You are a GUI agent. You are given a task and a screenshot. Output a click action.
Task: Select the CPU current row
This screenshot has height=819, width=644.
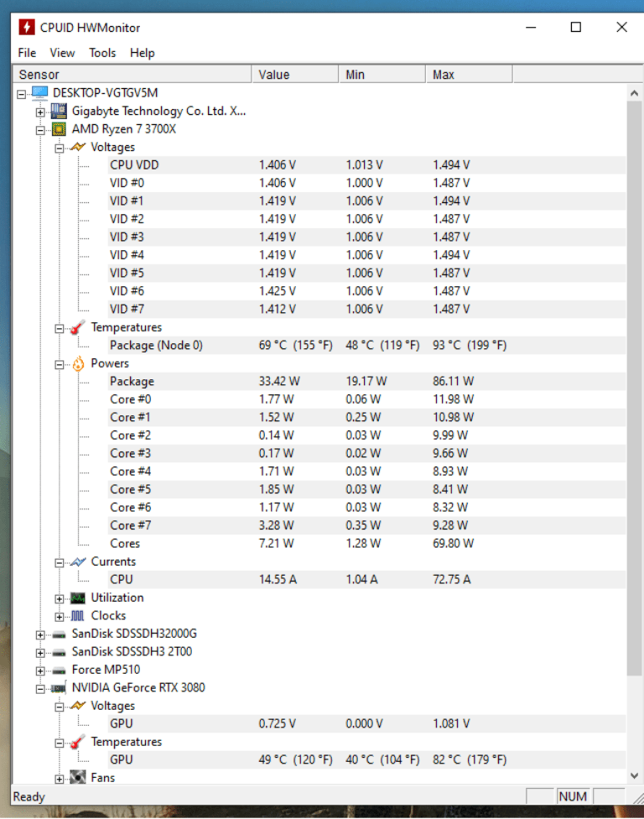(367, 579)
